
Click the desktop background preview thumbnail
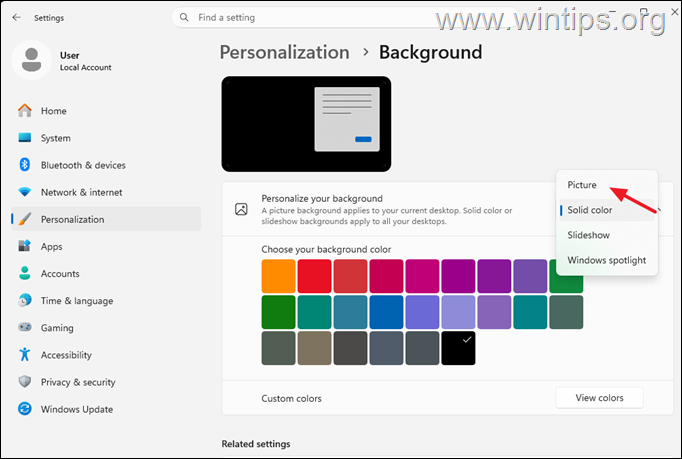coord(306,124)
